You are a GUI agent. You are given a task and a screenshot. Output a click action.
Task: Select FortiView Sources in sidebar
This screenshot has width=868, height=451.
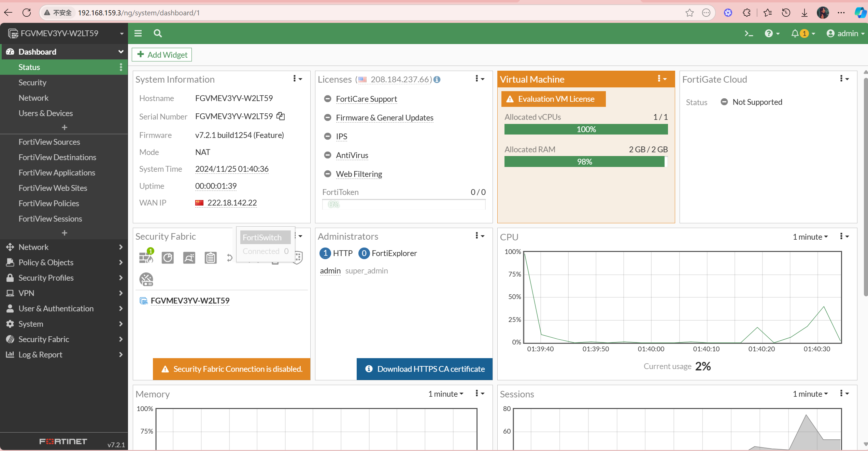click(49, 142)
